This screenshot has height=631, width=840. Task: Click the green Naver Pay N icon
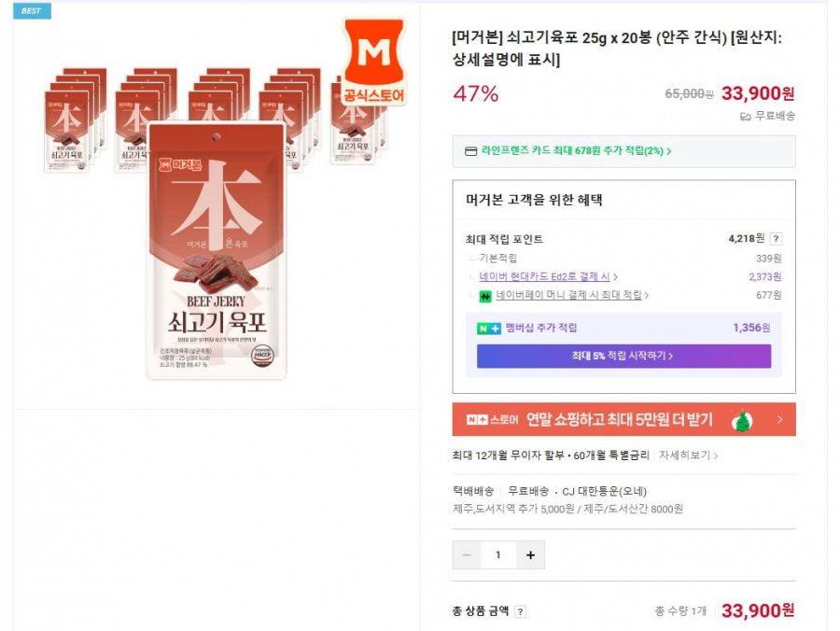tap(485, 296)
